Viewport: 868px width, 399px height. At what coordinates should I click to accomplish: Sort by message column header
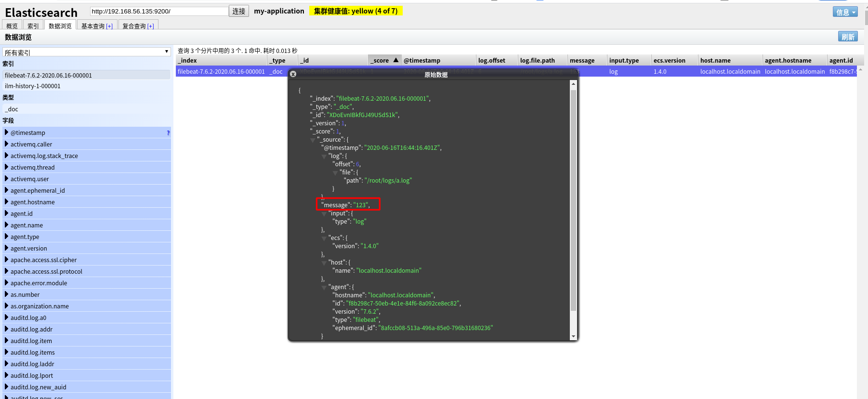coord(587,60)
